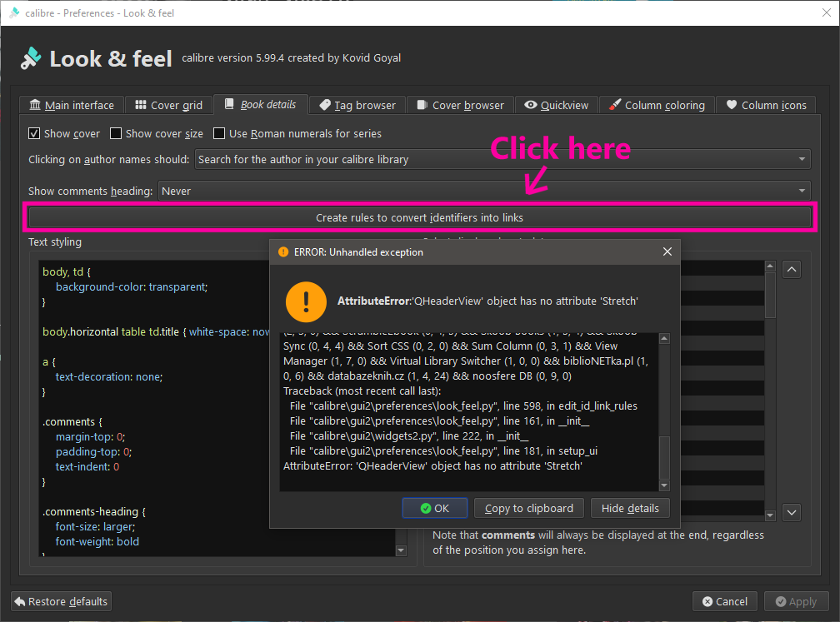Click OK in the error dialog
Screen dimensions: 840x622
click(435, 508)
